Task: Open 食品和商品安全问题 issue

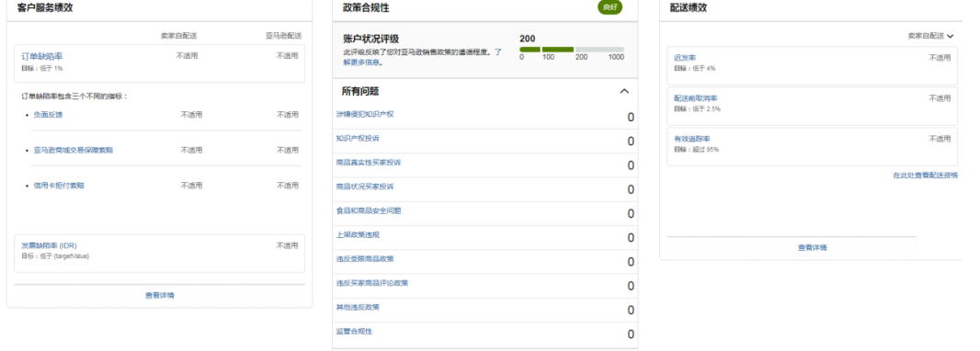Action: (x=368, y=210)
